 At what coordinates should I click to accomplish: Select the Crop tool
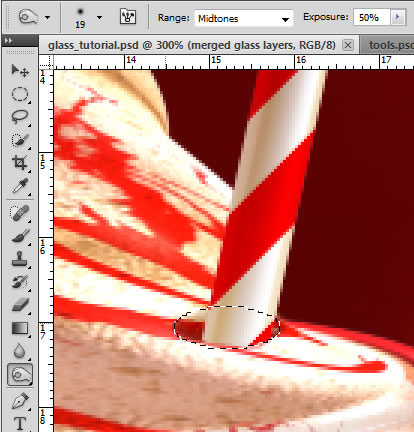20,163
